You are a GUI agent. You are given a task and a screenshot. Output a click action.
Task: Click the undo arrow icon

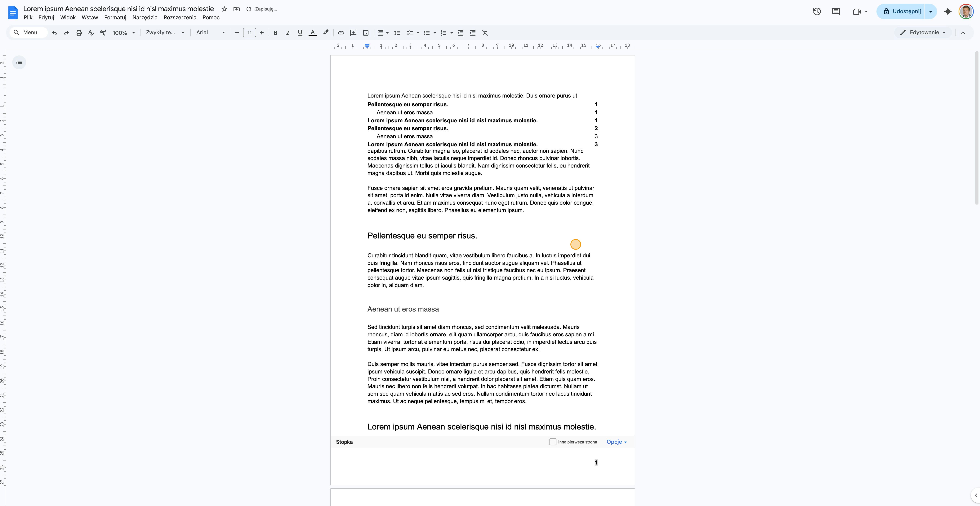[x=54, y=33]
